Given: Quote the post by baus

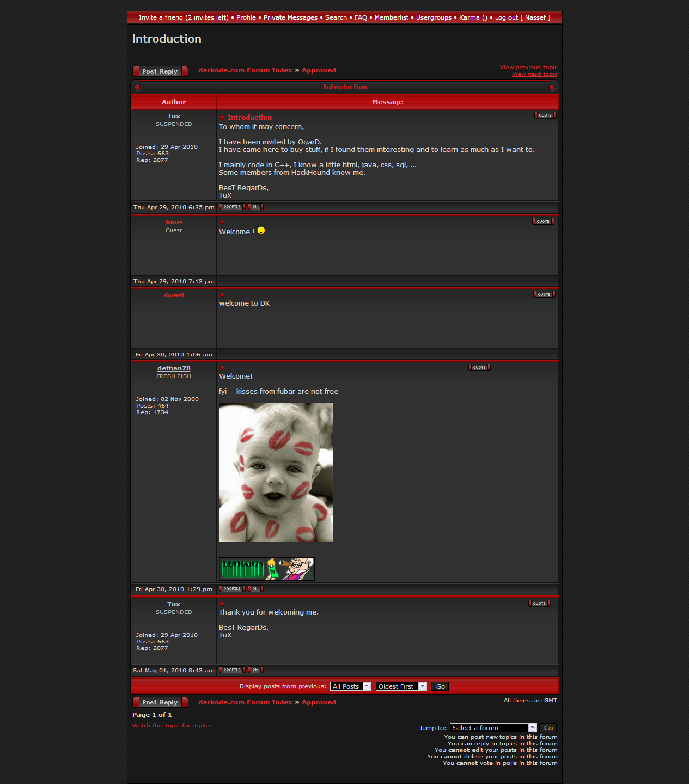Looking at the screenshot, I should tap(543, 222).
